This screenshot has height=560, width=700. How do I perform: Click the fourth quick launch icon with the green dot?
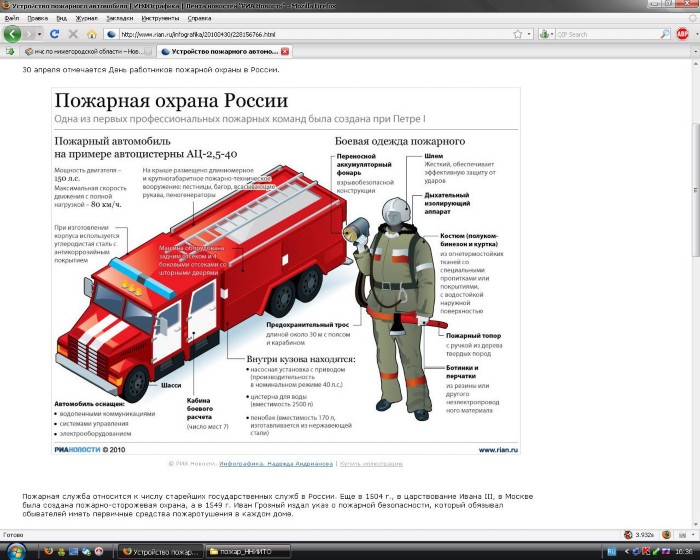point(87,552)
